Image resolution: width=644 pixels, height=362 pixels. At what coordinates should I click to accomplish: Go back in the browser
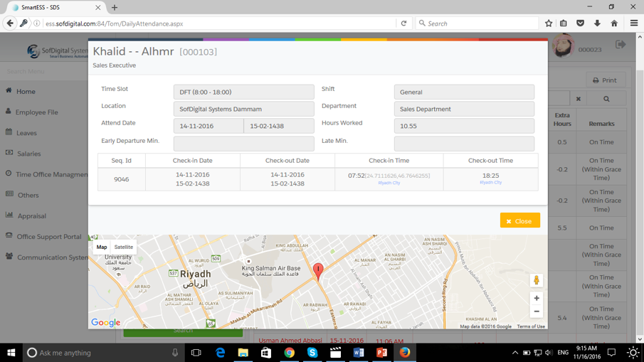pos(10,23)
